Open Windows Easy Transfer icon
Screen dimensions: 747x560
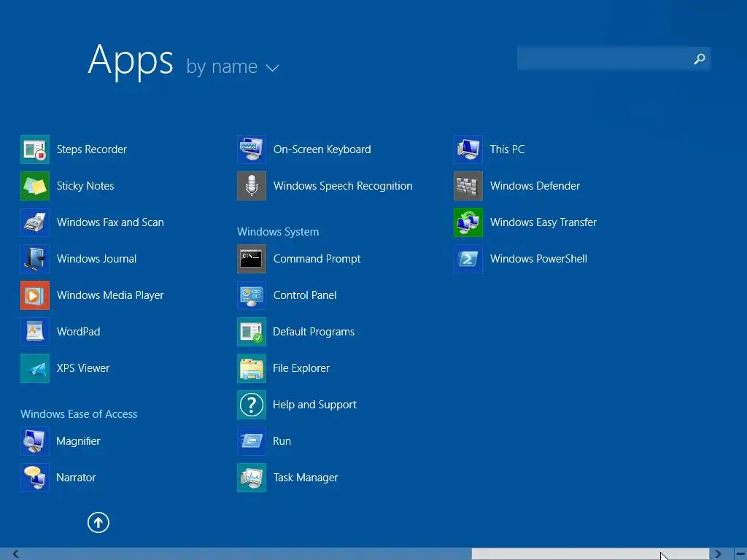point(468,222)
